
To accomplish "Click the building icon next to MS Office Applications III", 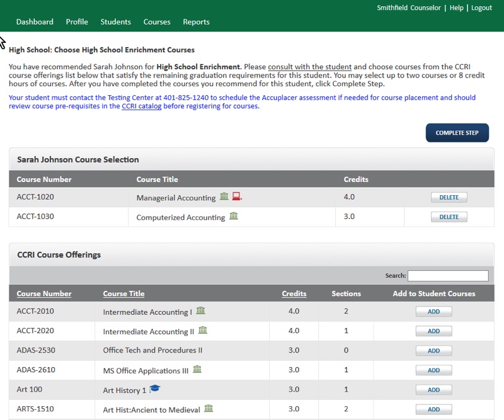I will 197,370.
